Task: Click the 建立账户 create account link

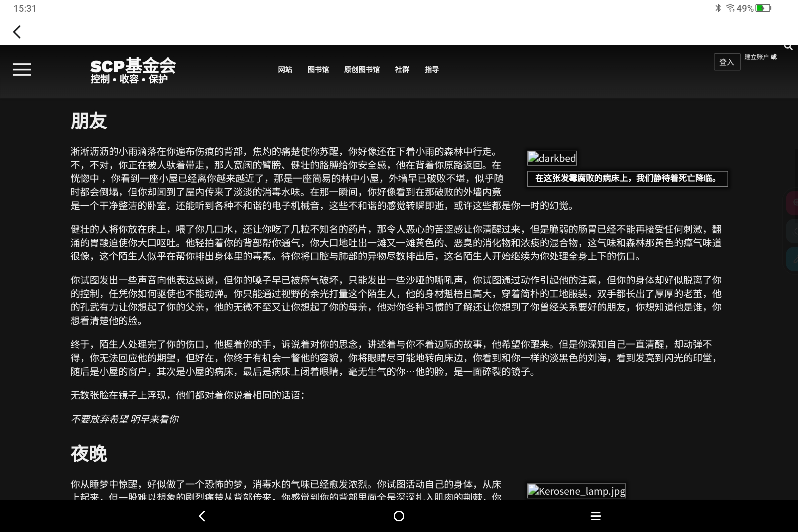Action: click(756, 57)
